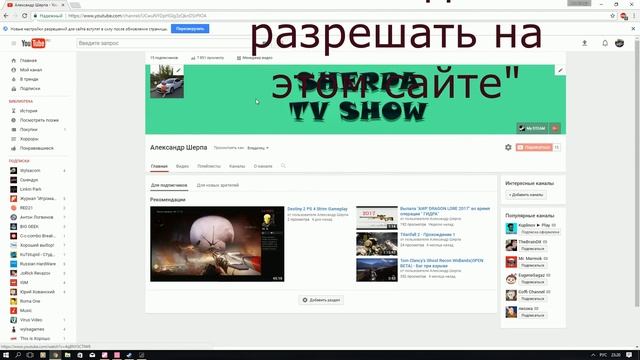This screenshot has height=360, width=640.
Task: Click the Добавить раздел button
Action: (x=321, y=300)
